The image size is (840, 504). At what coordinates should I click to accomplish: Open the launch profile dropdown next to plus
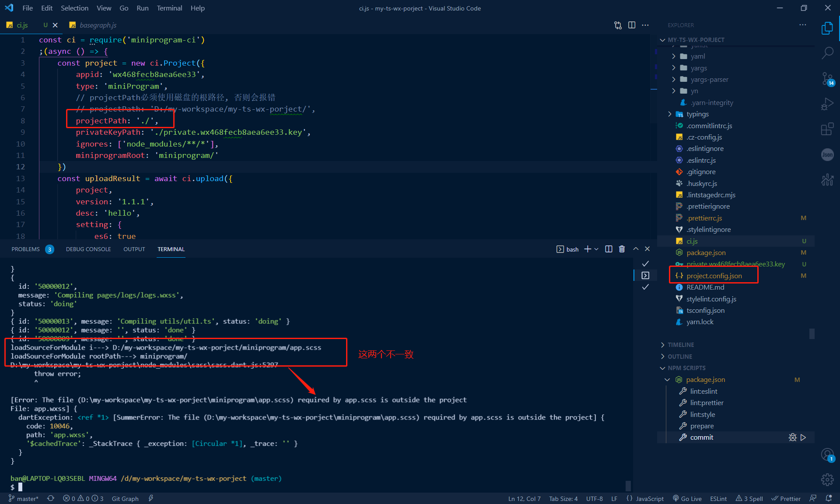click(596, 249)
